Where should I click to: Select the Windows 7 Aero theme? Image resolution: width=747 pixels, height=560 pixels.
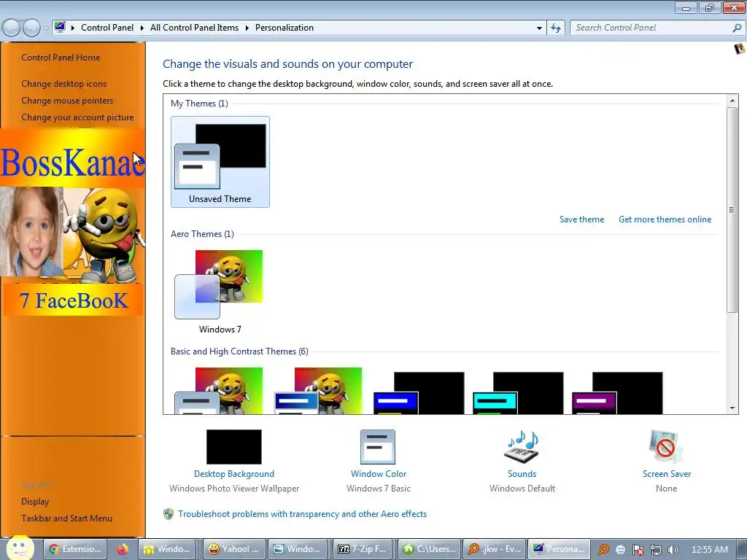(x=220, y=292)
